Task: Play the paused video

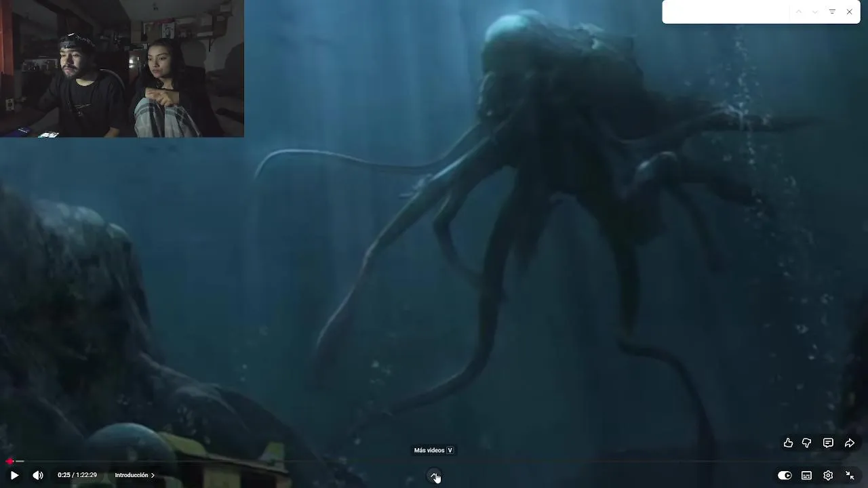Action: pyautogui.click(x=14, y=475)
